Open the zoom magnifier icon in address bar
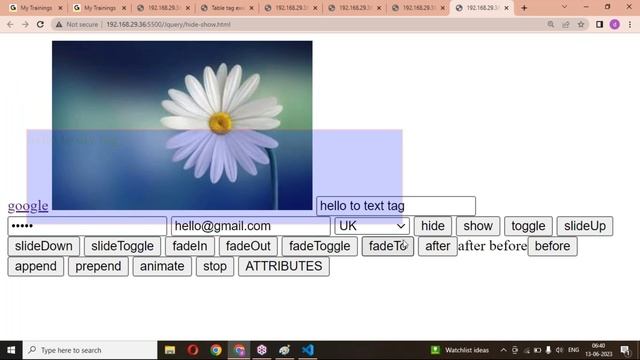 (x=551, y=24)
